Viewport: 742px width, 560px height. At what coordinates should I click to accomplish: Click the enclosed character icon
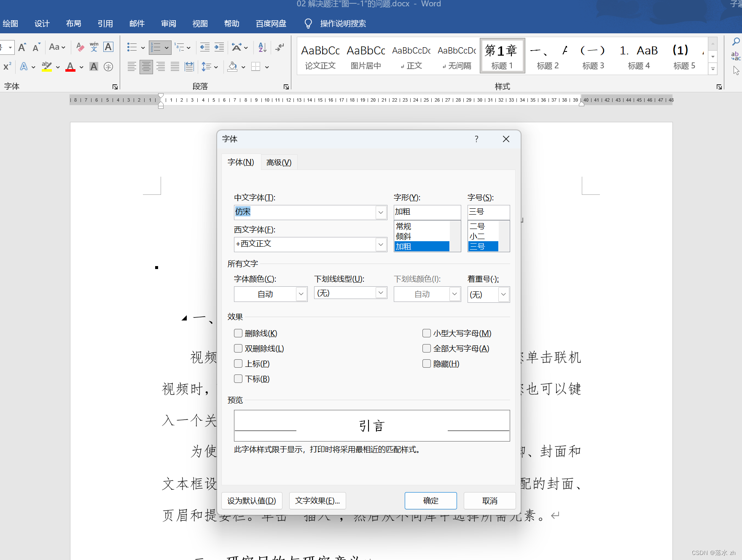point(108,67)
